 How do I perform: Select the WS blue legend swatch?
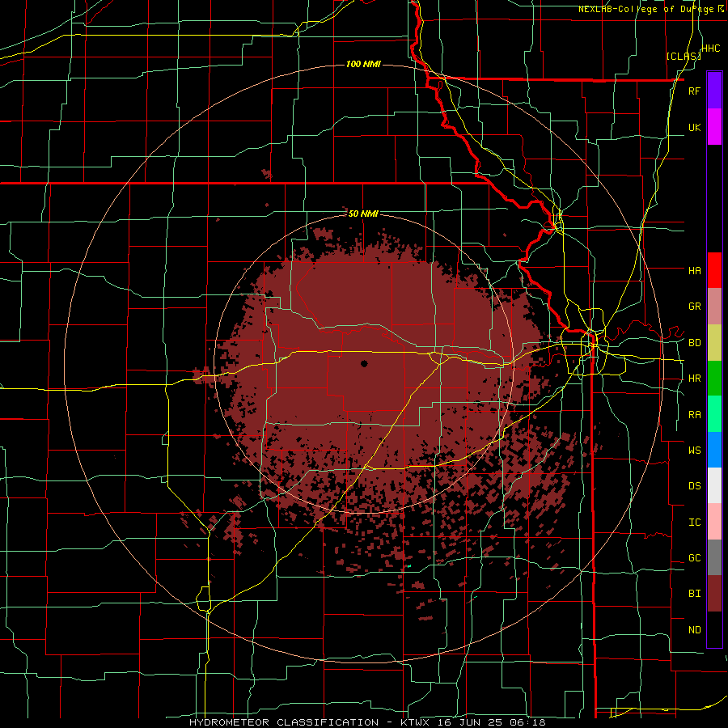coord(714,450)
